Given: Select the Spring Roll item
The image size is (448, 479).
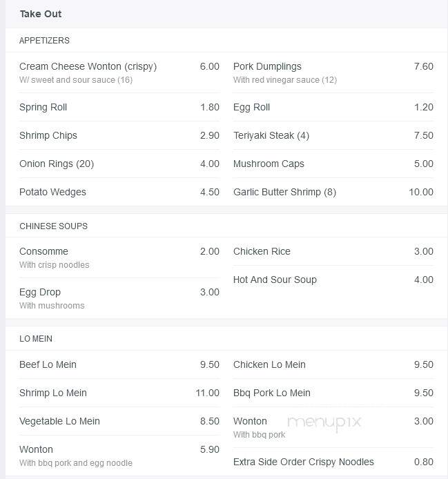Looking at the screenshot, I should click(x=43, y=107).
